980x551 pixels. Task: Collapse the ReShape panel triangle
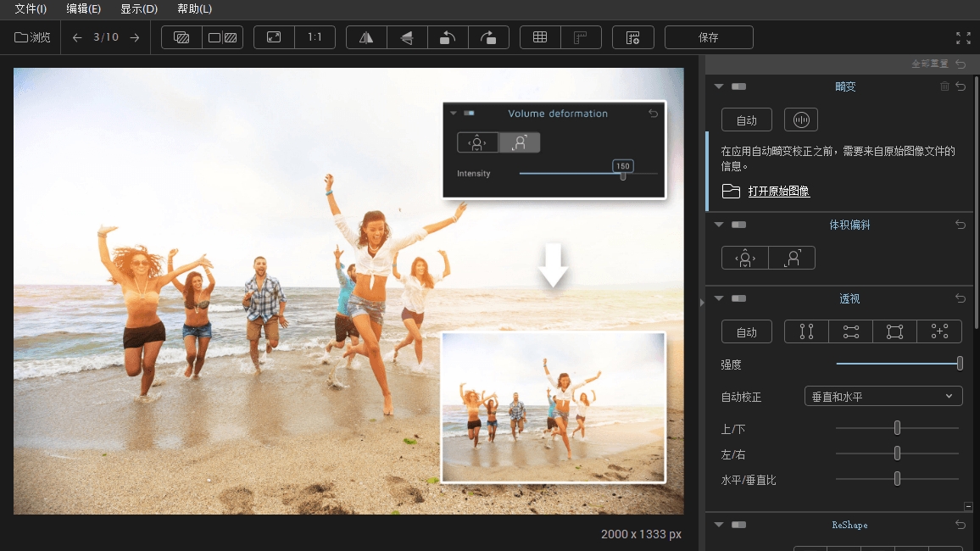pos(719,525)
